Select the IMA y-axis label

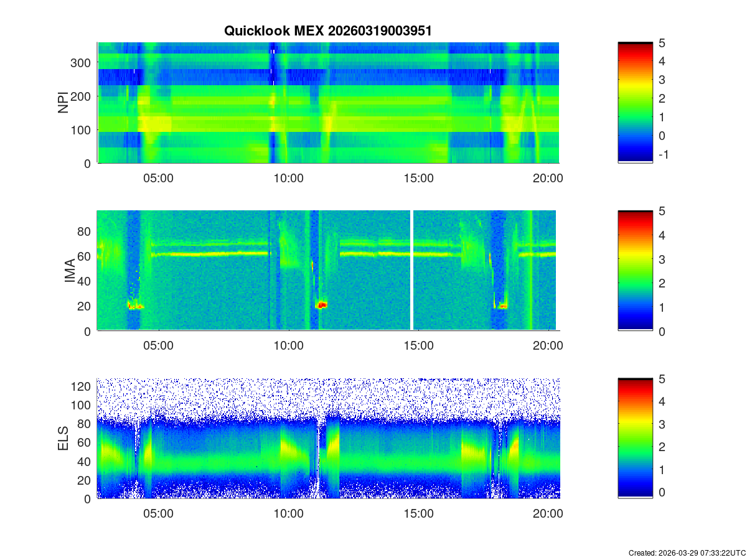pos(70,271)
